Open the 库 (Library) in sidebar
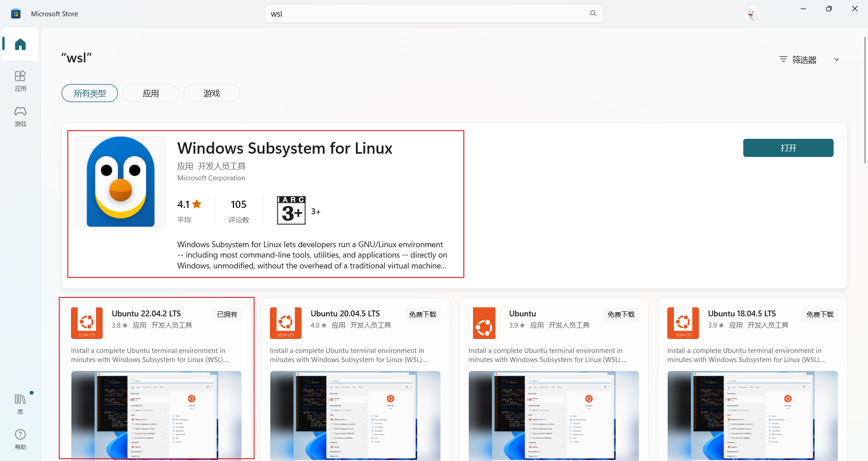The width and height of the screenshot is (868, 461). tap(20, 404)
